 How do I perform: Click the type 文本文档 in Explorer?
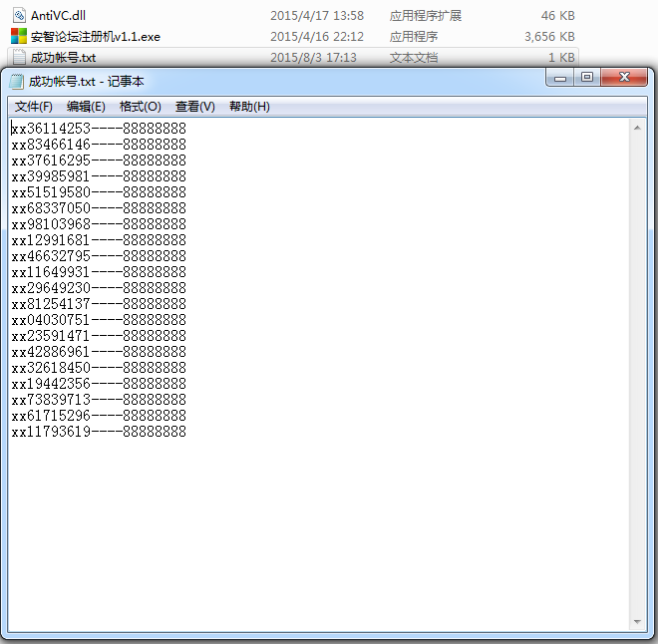(x=414, y=58)
